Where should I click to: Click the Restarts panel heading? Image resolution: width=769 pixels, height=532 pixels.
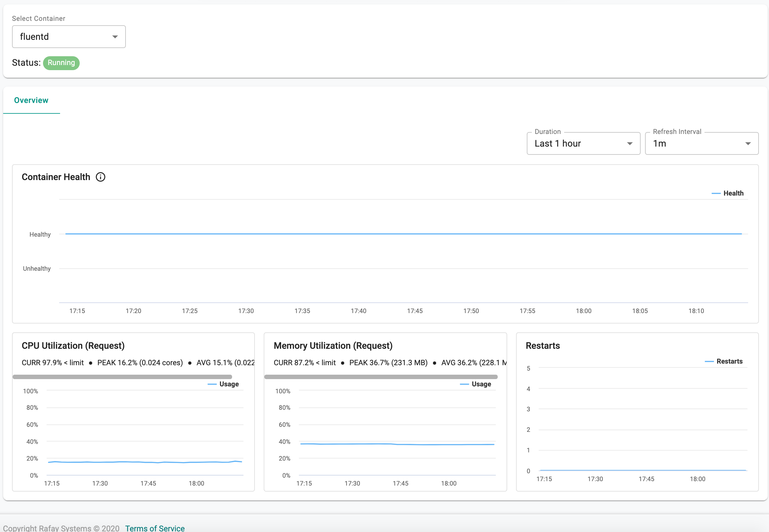click(x=543, y=346)
